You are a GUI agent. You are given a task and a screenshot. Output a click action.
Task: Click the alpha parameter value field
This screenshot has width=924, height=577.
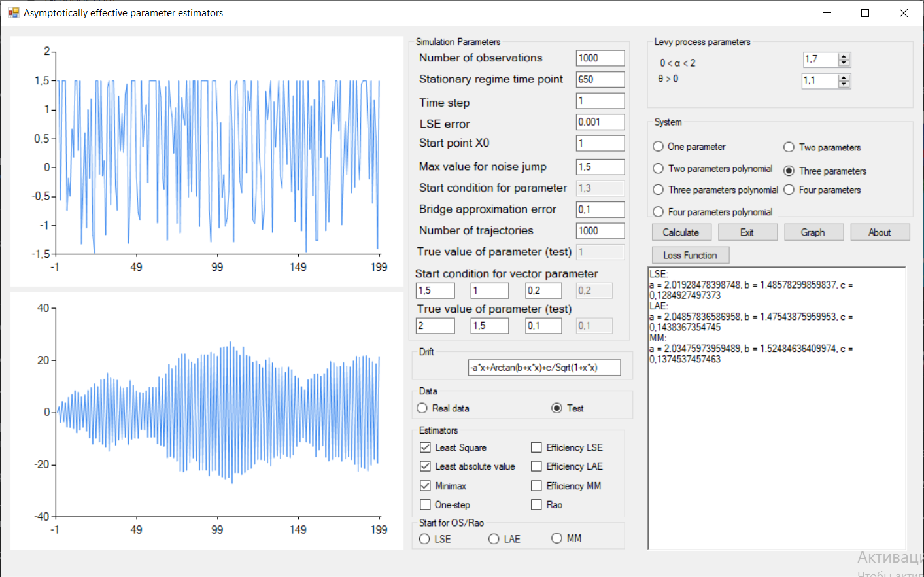[821, 60]
